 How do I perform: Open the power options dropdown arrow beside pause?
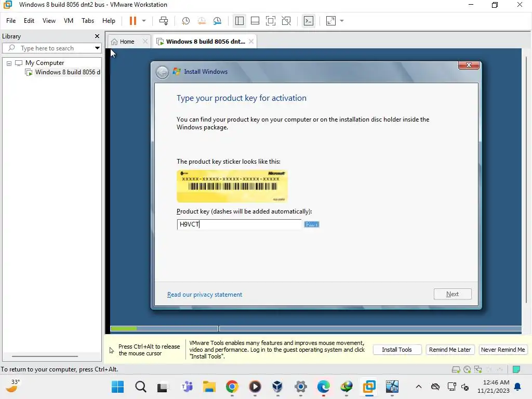coord(144,21)
